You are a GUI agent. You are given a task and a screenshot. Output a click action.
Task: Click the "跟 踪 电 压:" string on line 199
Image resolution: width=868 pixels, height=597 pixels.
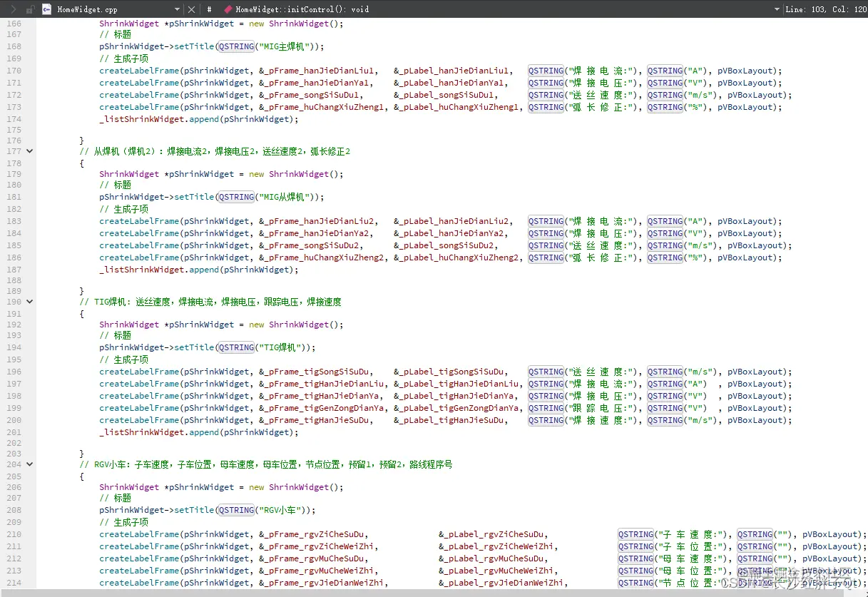601,408
